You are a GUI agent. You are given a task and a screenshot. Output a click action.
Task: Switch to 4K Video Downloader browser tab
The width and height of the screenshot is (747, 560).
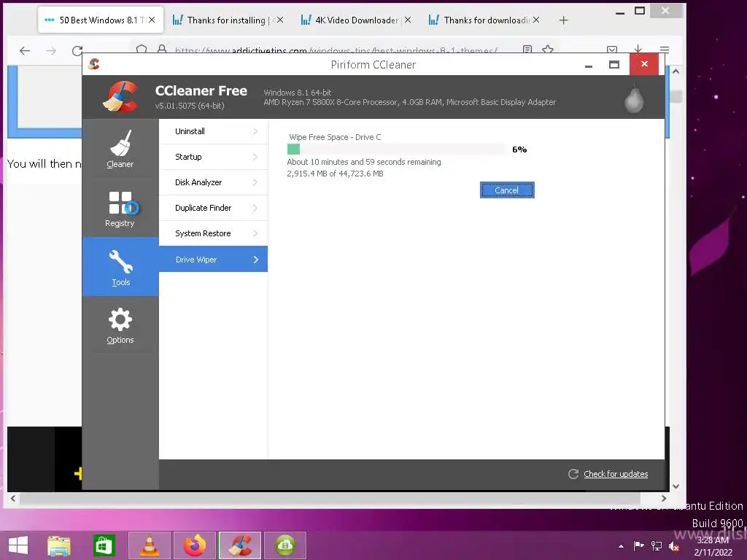click(x=356, y=20)
